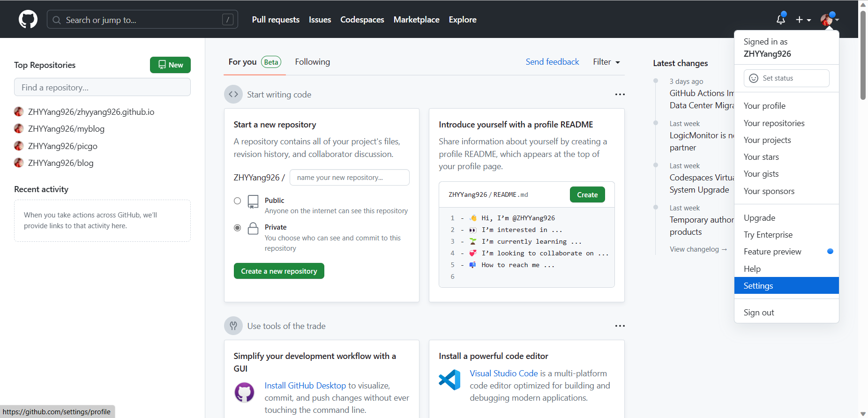Screen dimensions: 868x418
Task: Click the green New repository button
Action: pyautogui.click(x=170, y=65)
